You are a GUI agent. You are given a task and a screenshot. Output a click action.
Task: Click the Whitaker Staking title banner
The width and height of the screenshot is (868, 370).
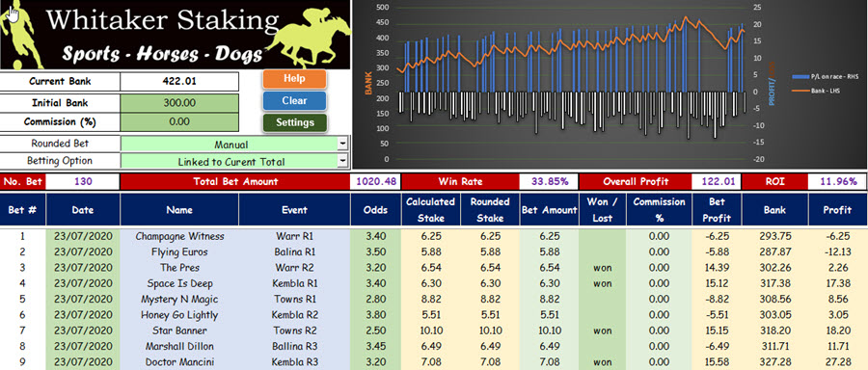pos(163,21)
